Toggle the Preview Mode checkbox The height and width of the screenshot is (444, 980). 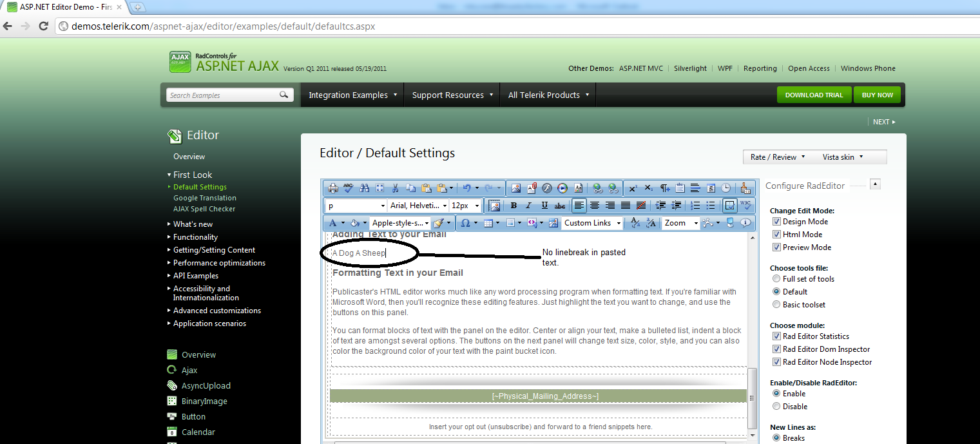click(776, 247)
